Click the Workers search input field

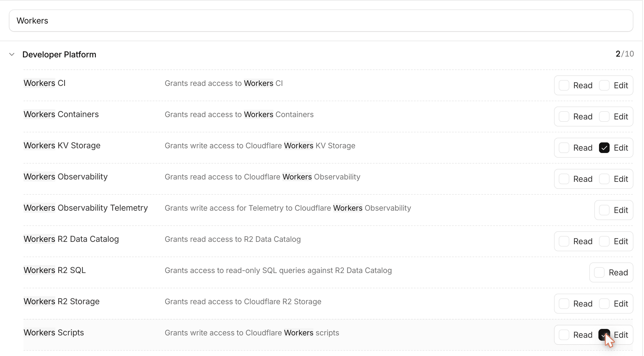point(321,21)
